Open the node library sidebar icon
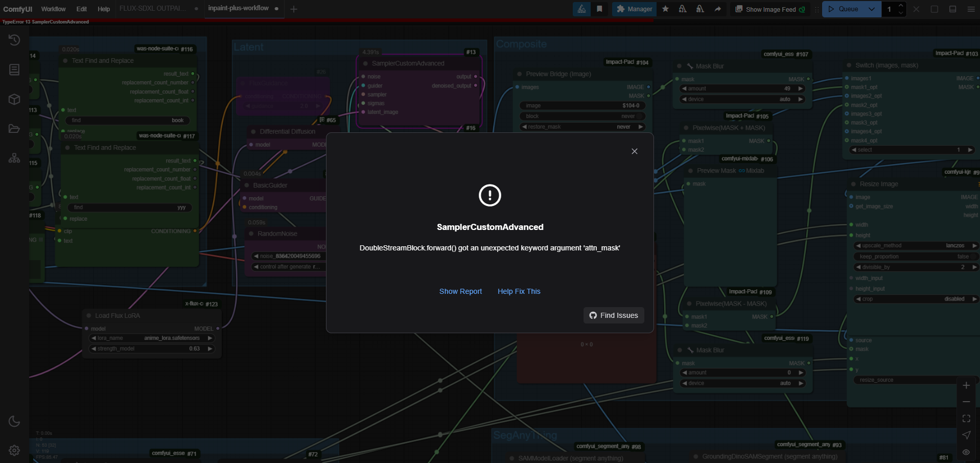Image resolution: width=980 pixels, height=463 pixels. pos(14,70)
